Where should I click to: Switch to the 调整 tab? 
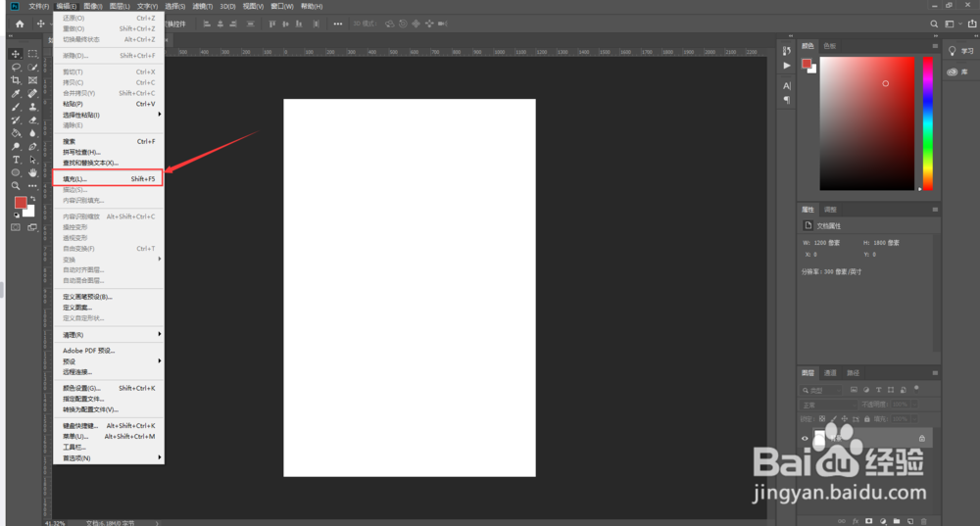tap(830, 210)
